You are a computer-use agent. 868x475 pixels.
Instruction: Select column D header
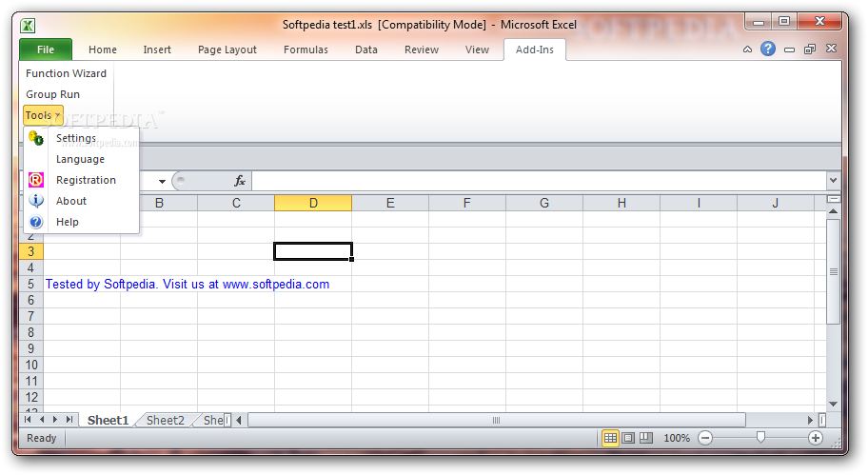point(313,203)
